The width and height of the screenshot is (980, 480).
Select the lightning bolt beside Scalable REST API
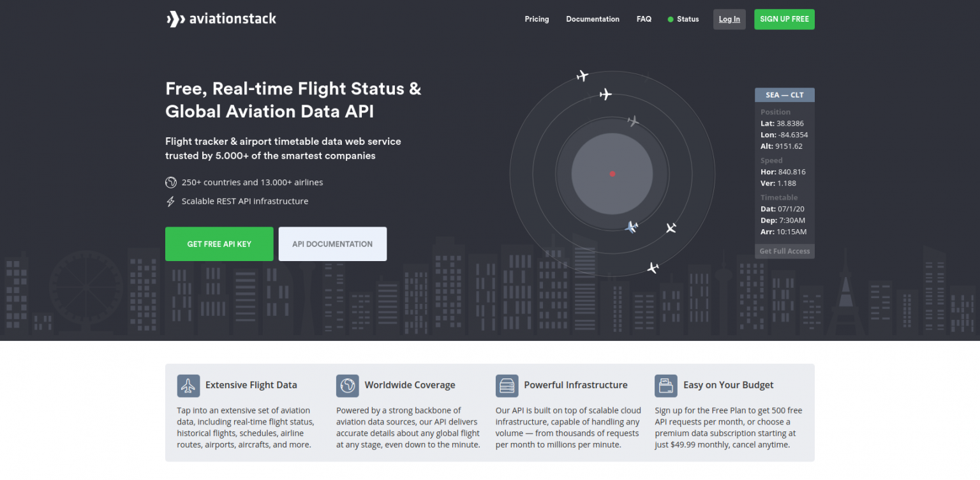click(x=170, y=201)
